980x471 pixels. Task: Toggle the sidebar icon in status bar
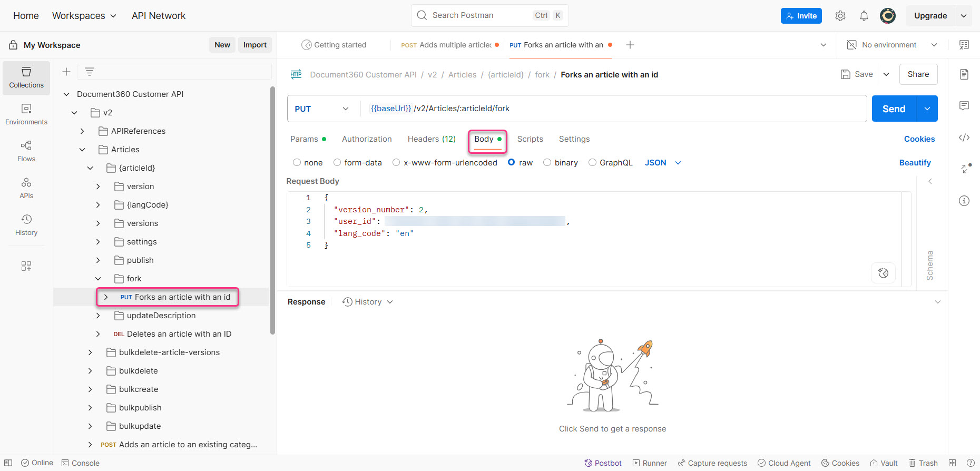8,463
